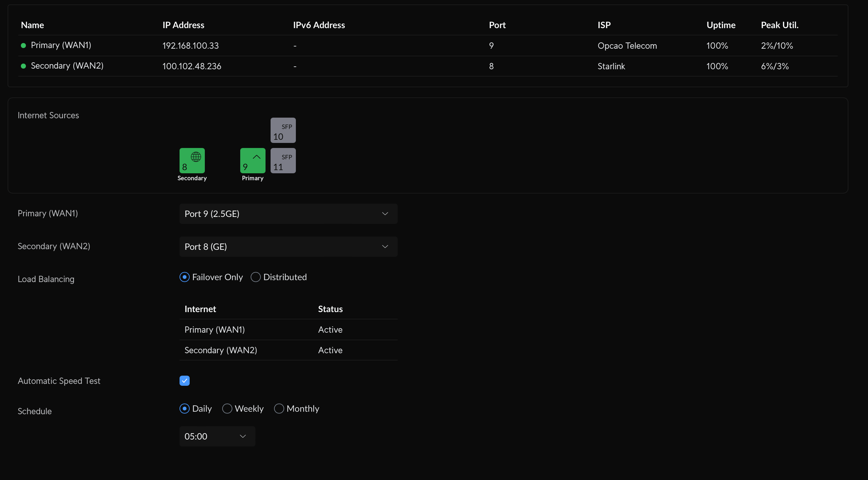868x480 pixels.
Task: Open the Secondary (WAN2) port dropdown
Action: (288, 247)
